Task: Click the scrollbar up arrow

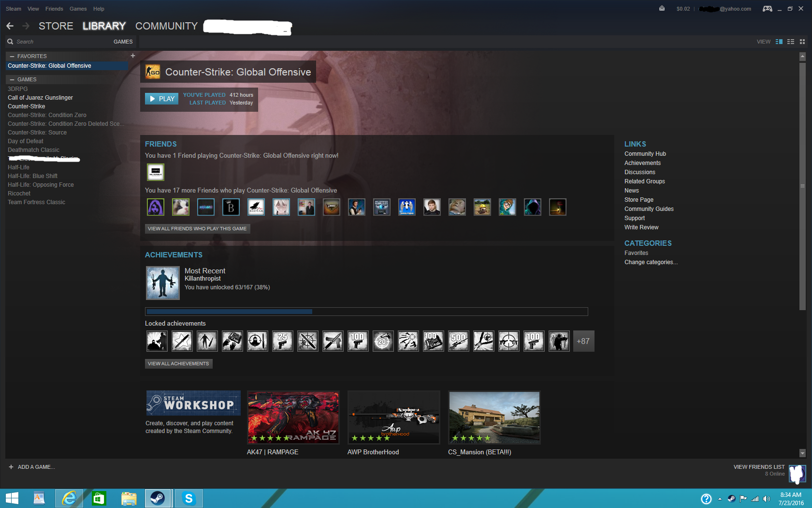Action: [x=802, y=57]
